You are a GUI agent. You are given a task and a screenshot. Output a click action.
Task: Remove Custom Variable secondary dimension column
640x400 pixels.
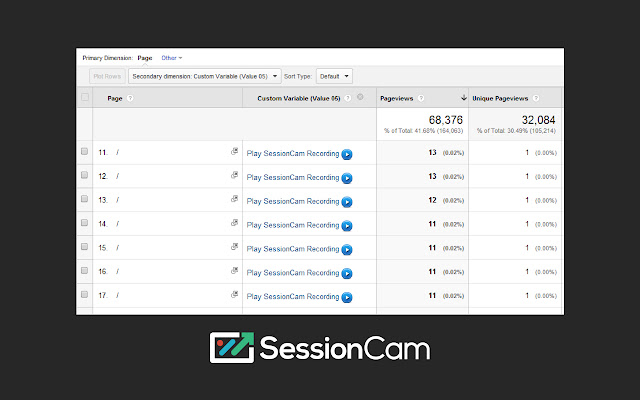[360, 97]
